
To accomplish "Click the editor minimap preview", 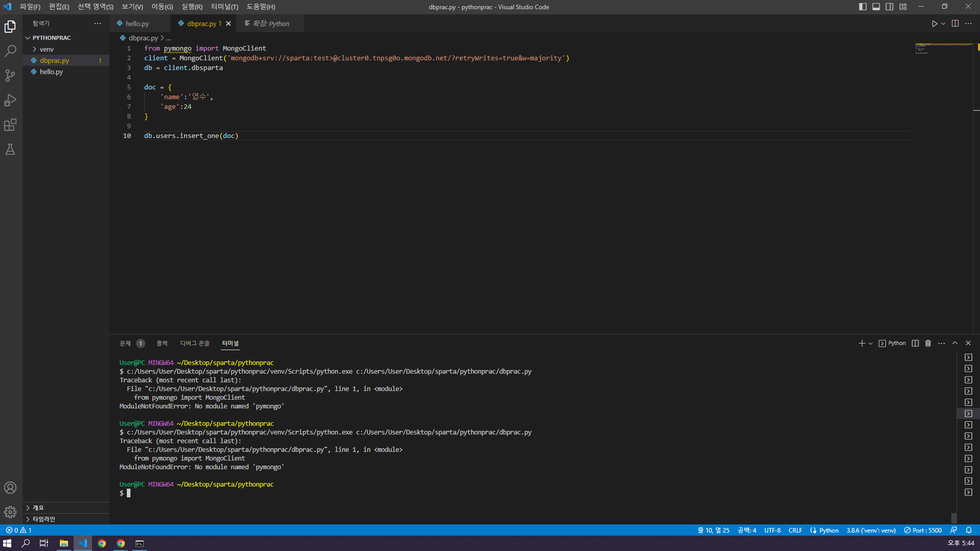I will tap(944, 49).
